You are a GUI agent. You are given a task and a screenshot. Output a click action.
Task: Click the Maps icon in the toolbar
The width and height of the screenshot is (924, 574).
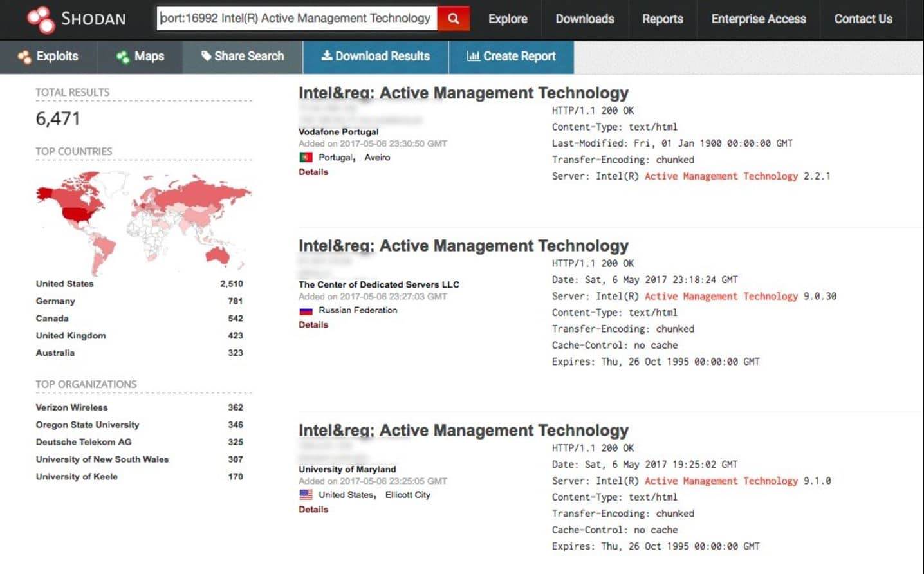pos(122,57)
